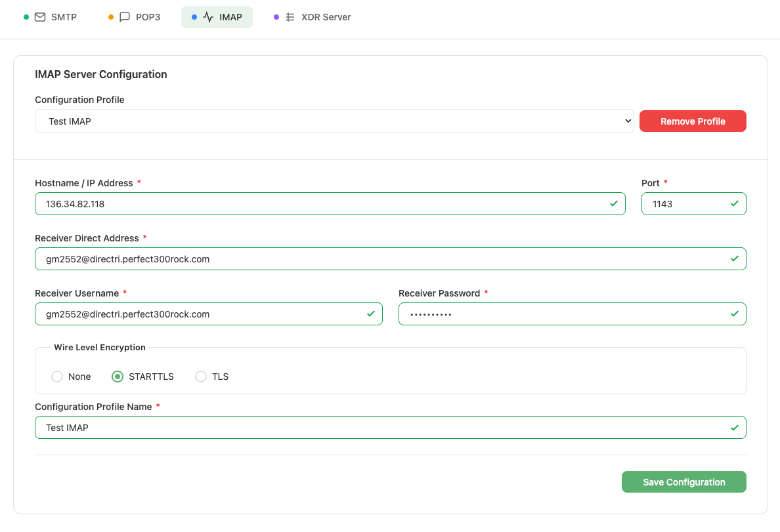Click the checkmark in Receiver Password field
The image size is (780, 532).
pos(735,314)
